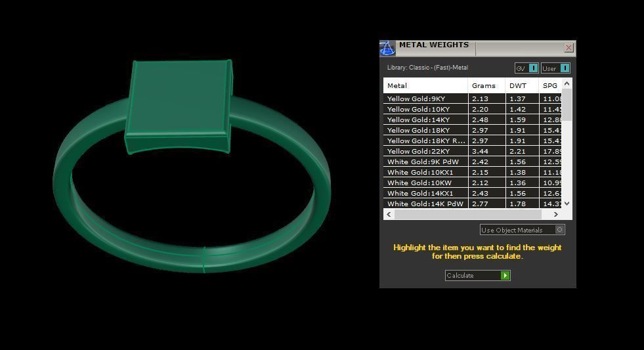644x350 pixels.
Task: Click the 2.77 grams cell
Action: [486, 204]
